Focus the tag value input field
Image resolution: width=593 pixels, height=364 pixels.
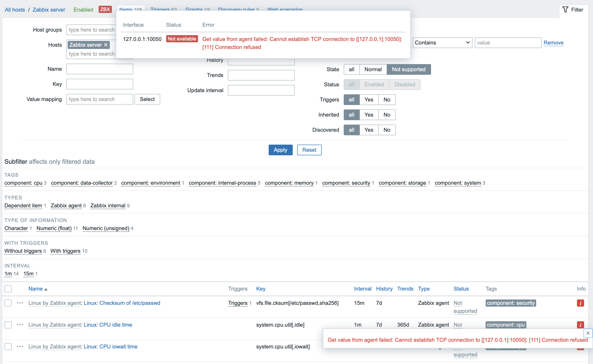508,43
